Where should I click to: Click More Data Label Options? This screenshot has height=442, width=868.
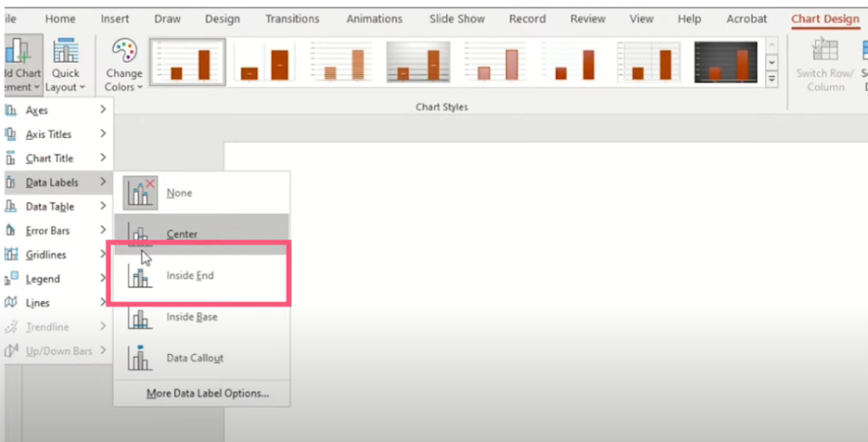click(x=208, y=394)
